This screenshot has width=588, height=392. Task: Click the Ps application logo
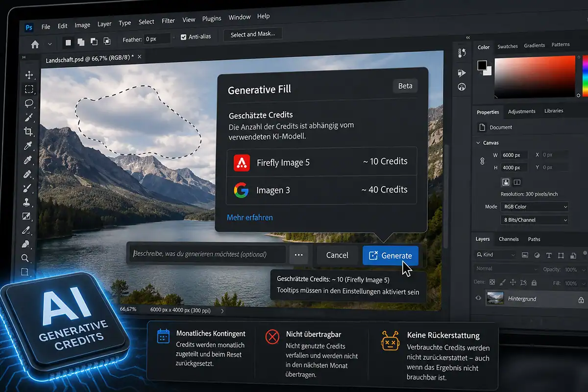[x=29, y=27]
